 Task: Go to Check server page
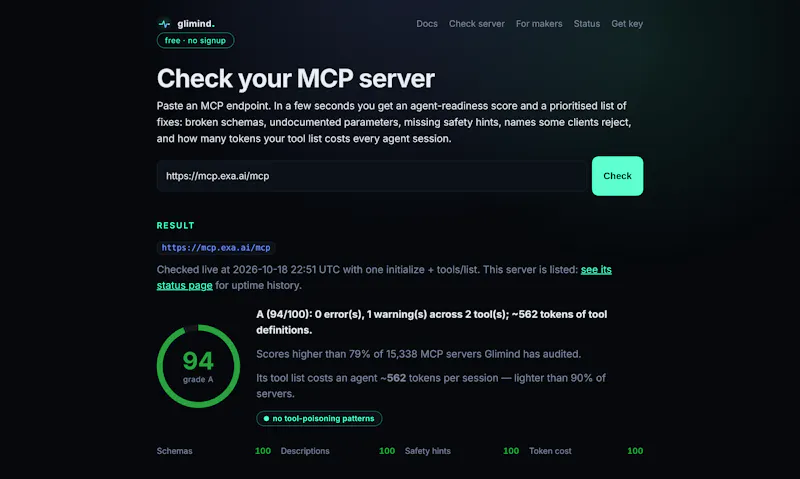click(477, 23)
